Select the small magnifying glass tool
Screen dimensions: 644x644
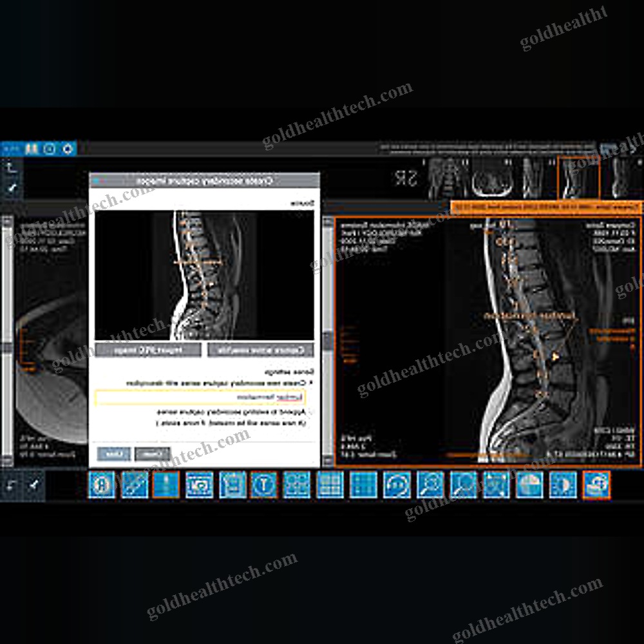(x=430, y=485)
